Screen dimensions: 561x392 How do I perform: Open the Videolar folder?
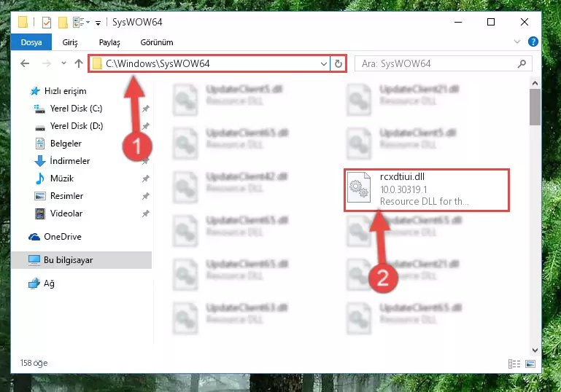pos(58,213)
